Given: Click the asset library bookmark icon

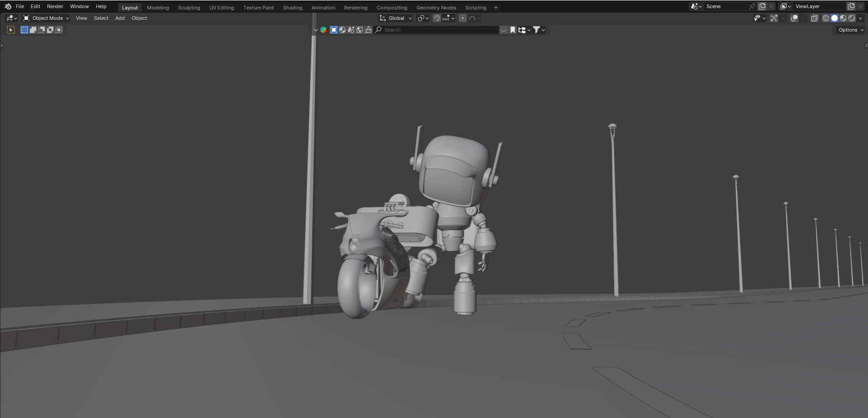Looking at the screenshot, I should [x=512, y=30].
